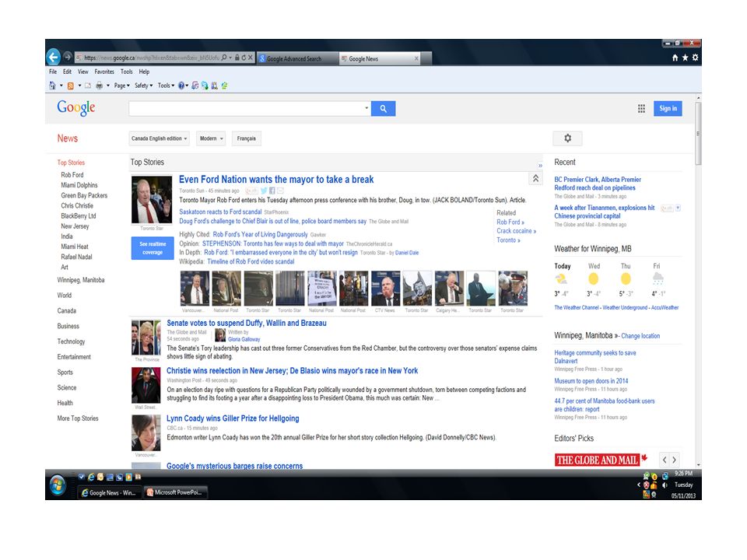Click Change location link
The height and width of the screenshot is (560, 747).
(640, 336)
